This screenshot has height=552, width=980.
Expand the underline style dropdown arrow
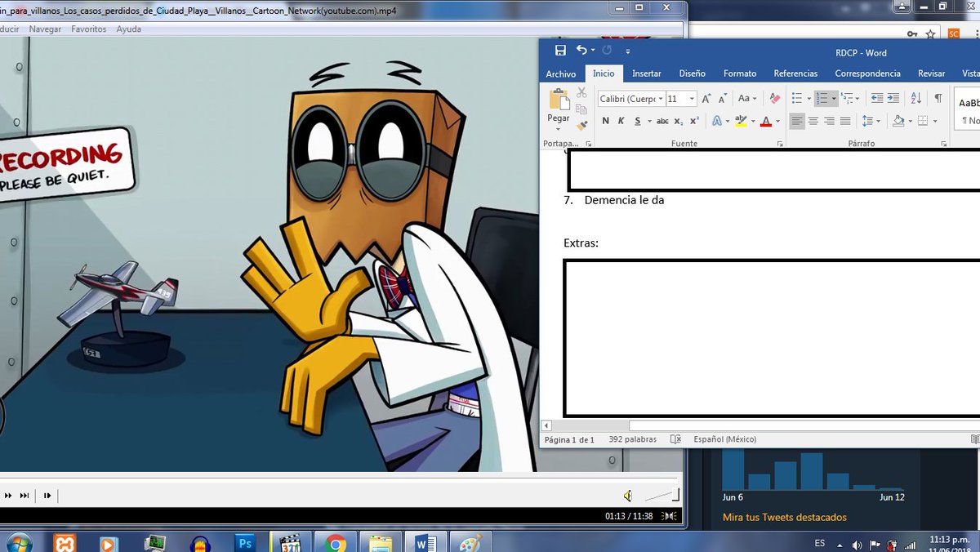[648, 121]
